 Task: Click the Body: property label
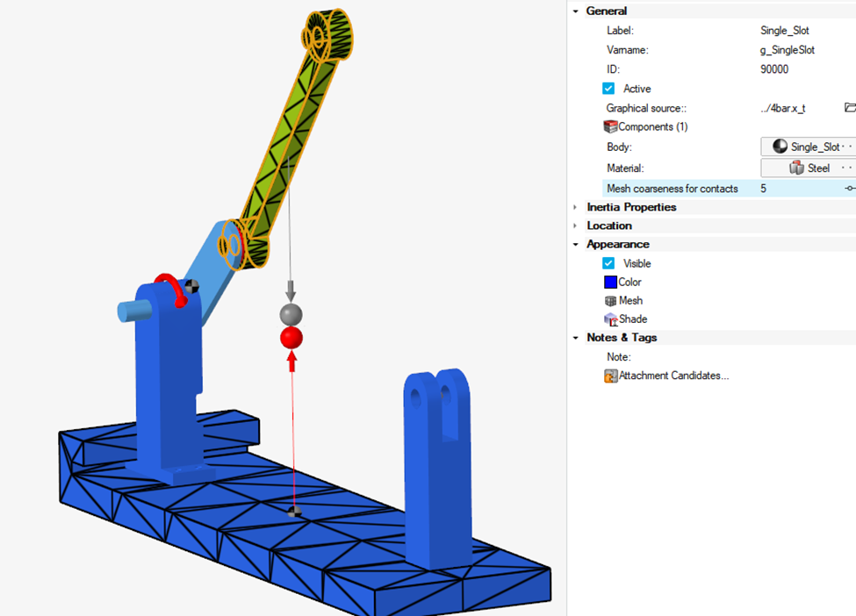pos(619,147)
